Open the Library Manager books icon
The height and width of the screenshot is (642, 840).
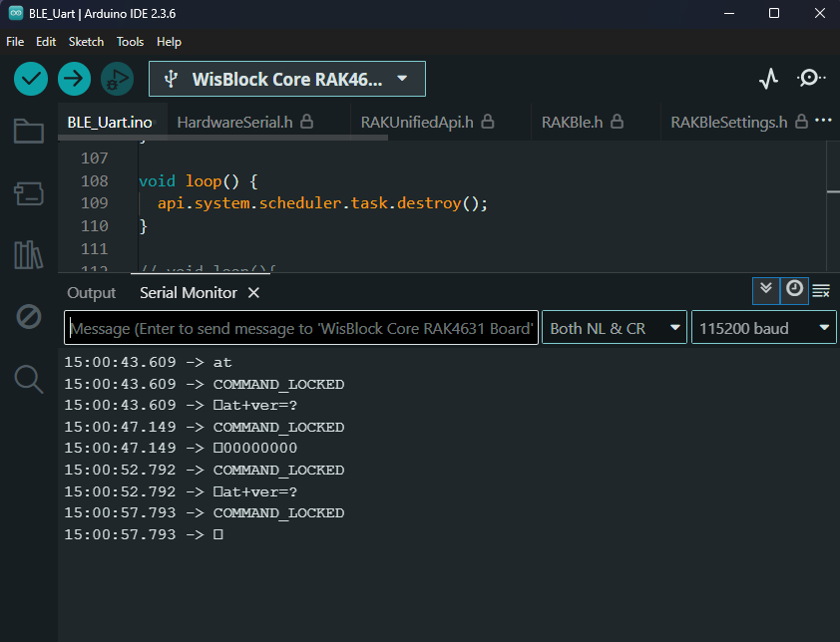[x=28, y=255]
